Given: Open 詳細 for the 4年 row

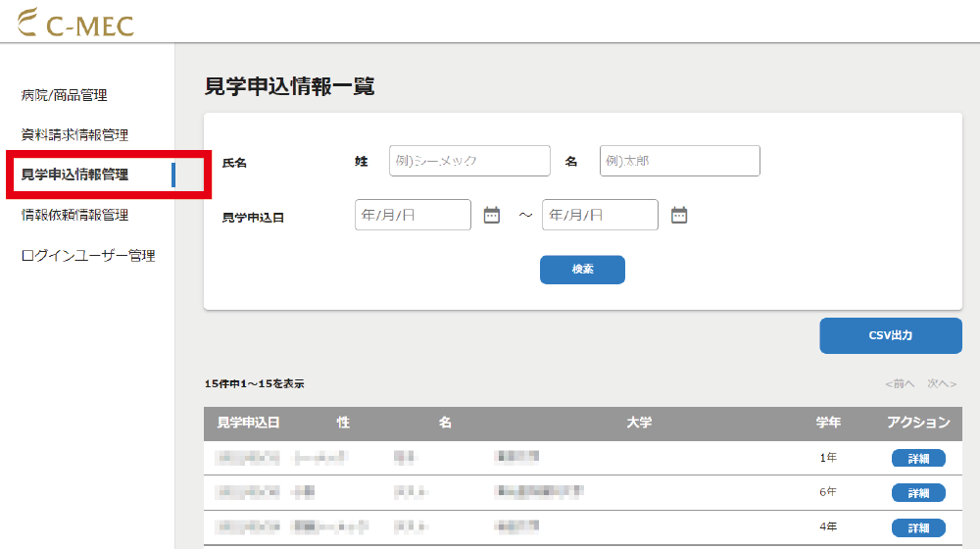Looking at the screenshot, I should (918, 528).
